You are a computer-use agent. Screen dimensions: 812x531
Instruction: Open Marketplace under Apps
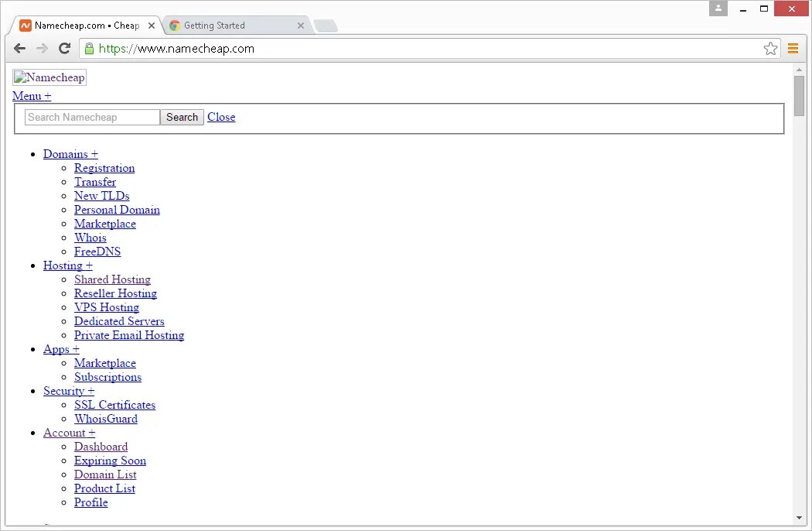click(x=104, y=364)
